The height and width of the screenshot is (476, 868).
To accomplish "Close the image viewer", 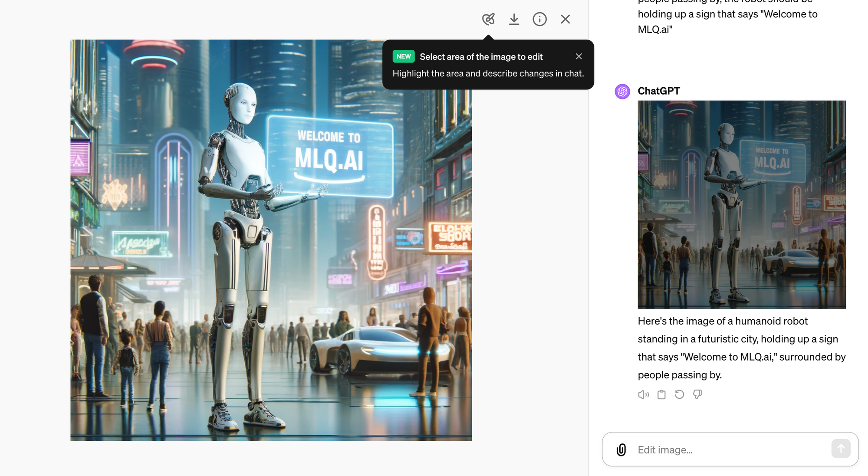I will tap(565, 19).
